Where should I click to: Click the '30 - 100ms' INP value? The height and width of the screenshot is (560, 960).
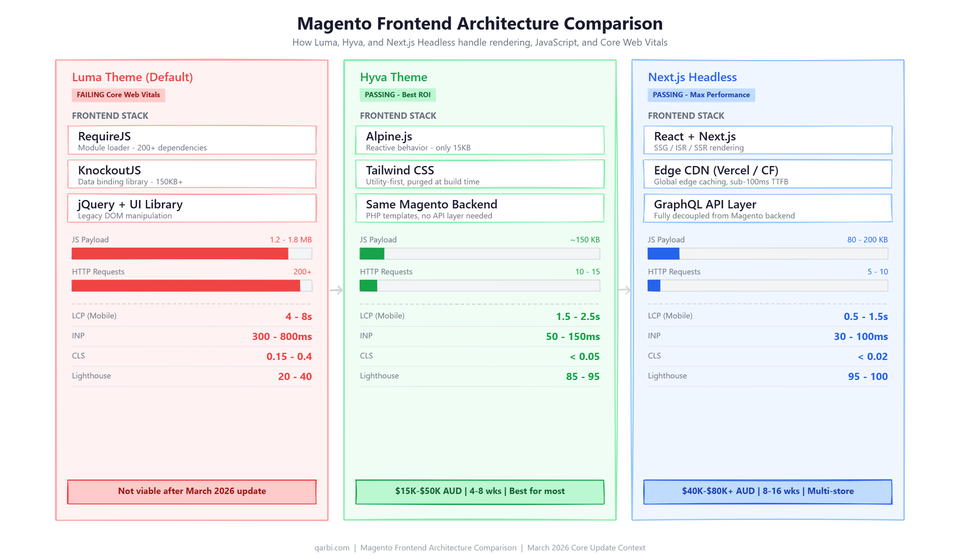tap(861, 336)
